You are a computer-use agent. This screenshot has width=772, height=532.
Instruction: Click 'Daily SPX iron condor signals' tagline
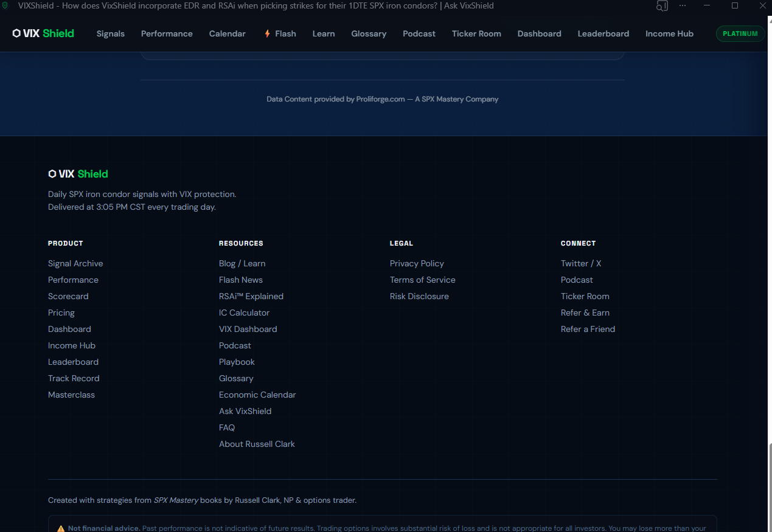coord(142,195)
